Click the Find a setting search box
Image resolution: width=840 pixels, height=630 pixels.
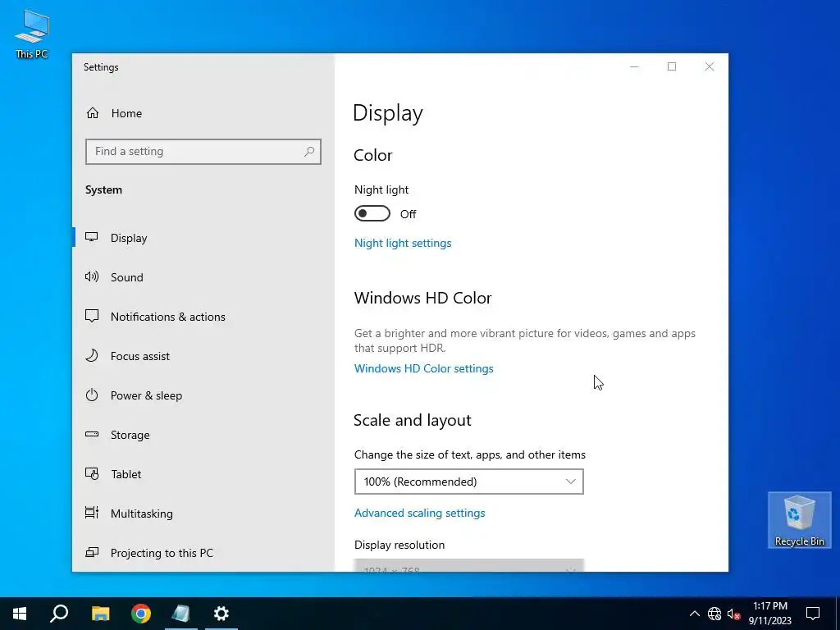tap(203, 152)
